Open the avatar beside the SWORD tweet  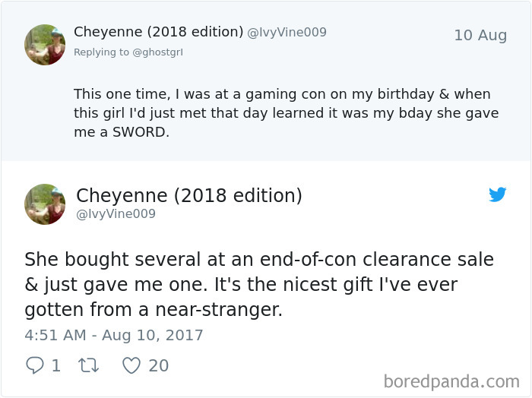point(45,45)
